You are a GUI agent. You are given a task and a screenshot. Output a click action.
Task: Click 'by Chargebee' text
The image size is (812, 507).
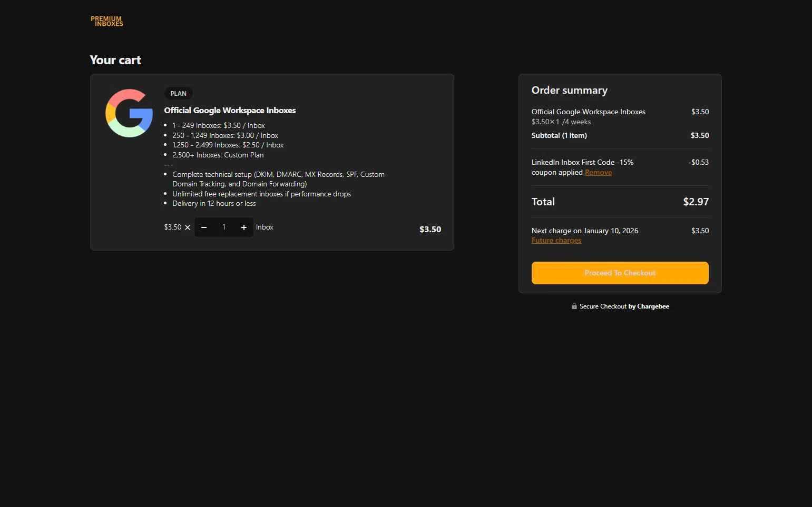tap(649, 306)
